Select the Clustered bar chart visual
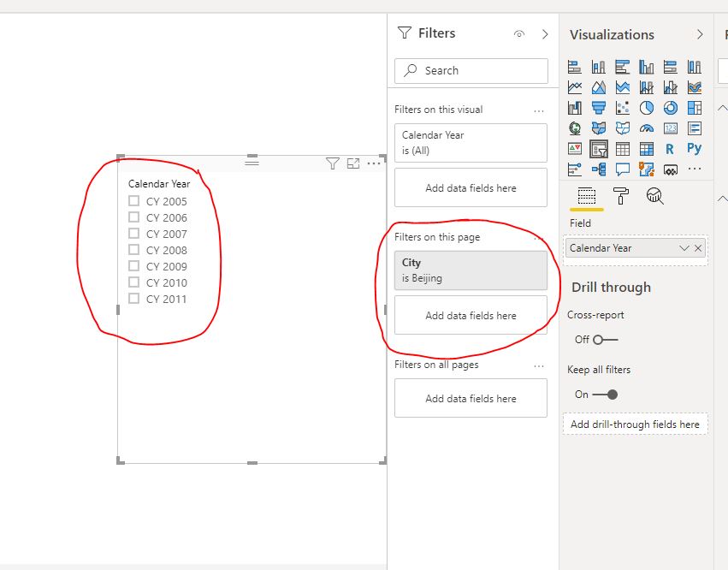Image resolution: width=728 pixels, height=570 pixels. coord(622,68)
